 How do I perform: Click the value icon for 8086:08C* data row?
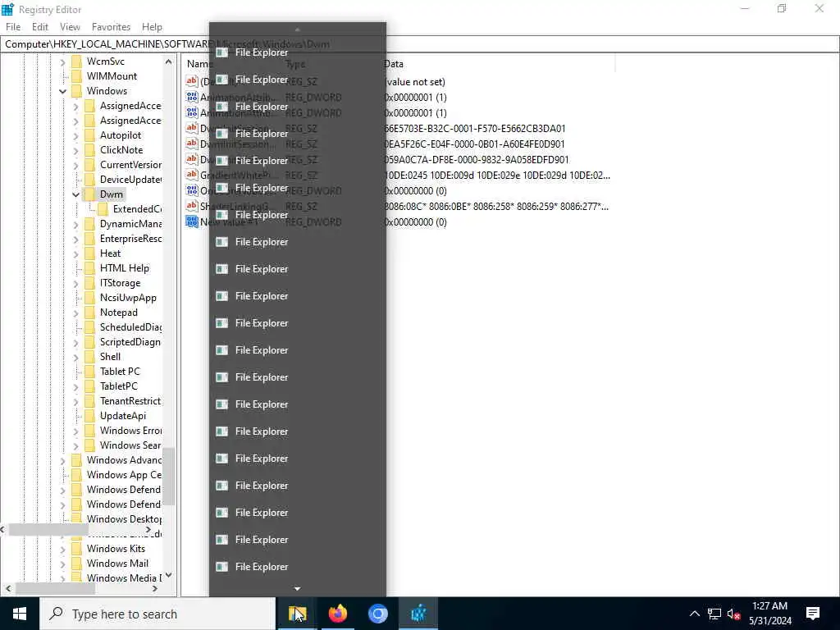(192, 206)
